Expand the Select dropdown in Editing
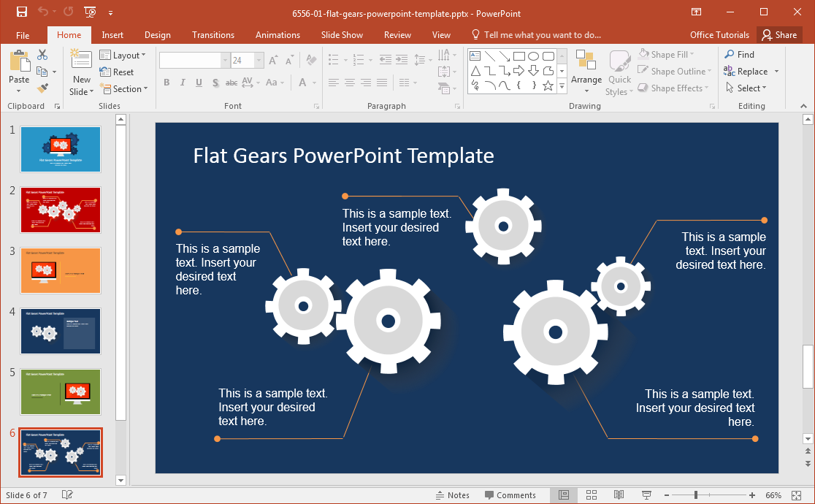Screen dimensions: 815x504 pos(746,88)
